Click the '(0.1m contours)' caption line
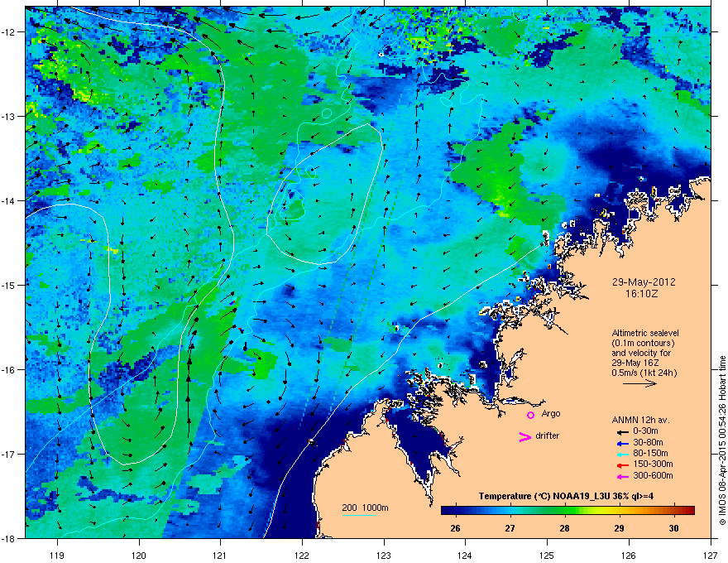Screen dimensions: 728x563 tap(643, 344)
